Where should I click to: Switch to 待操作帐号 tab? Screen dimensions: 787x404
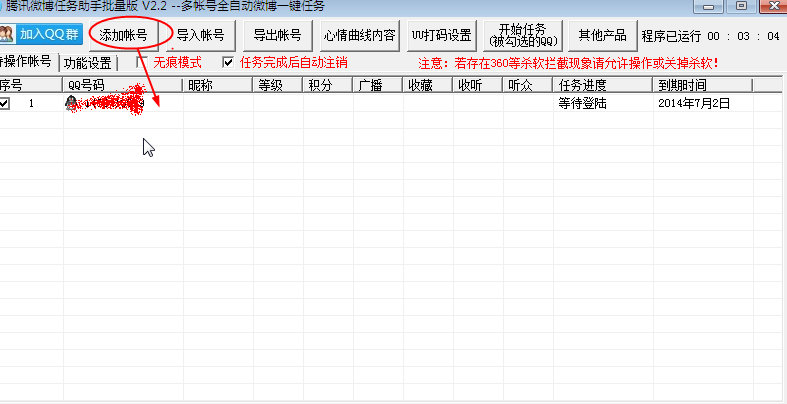tap(29, 62)
